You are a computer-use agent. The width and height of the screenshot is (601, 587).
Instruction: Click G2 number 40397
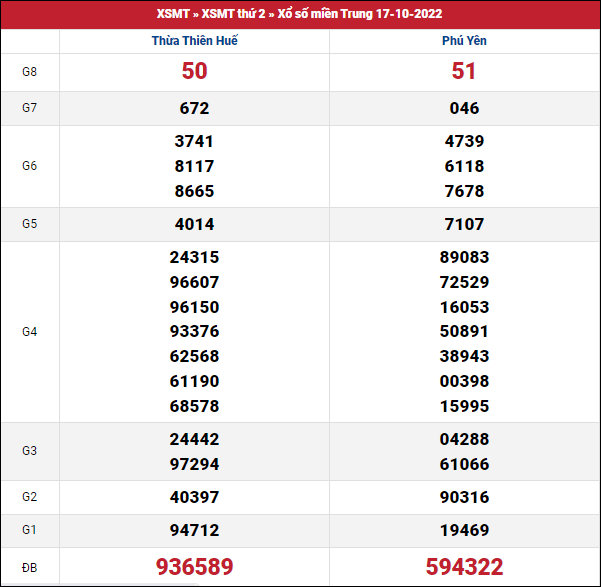coord(195,497)
